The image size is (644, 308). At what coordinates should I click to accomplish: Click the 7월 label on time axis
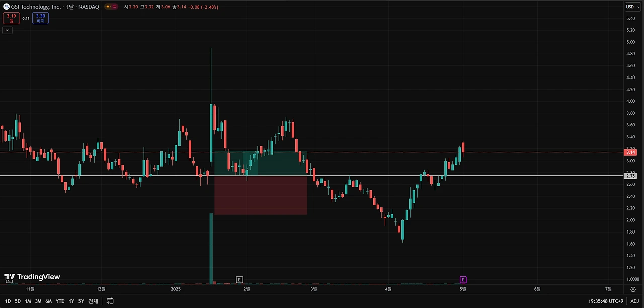tap(608, 289)
